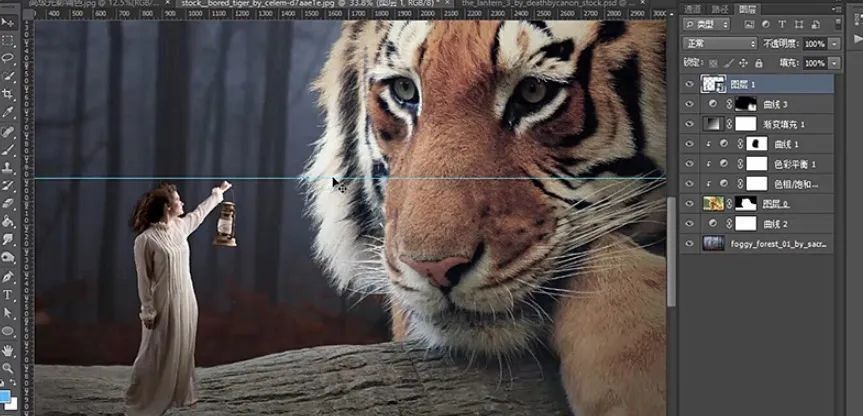Hide the foggy_forest_01 background layer
This screenshot has width=863, height=416.
tap(689, 243)
